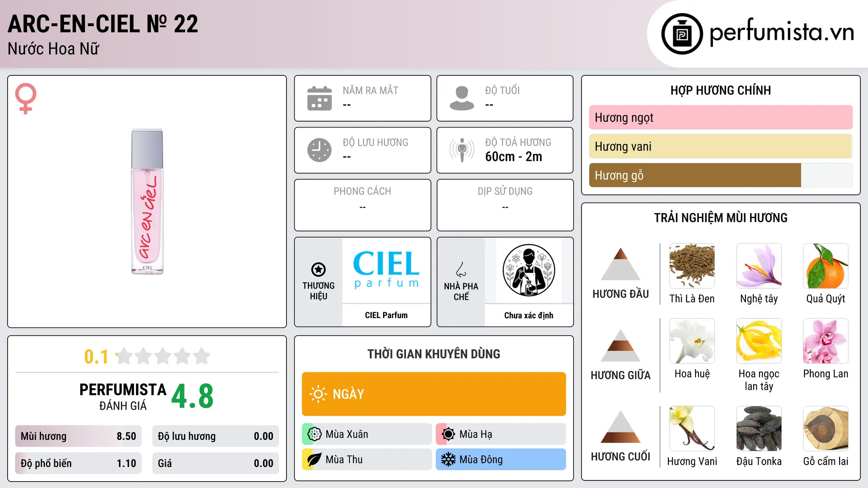Screen dimensions: 868x488
Task: Click the Trải nghiệm mùi hương heading
Action: click(x=721, y=218)
